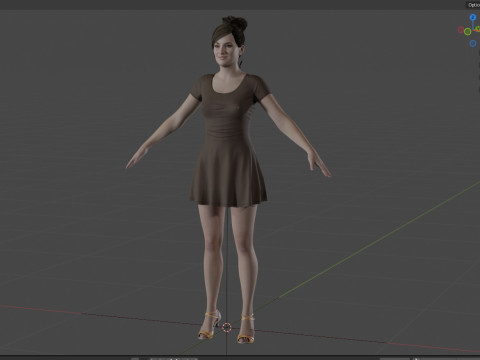Click the green negative Y axis gizmo circle

pyautogui.click(x=468, y=32)
